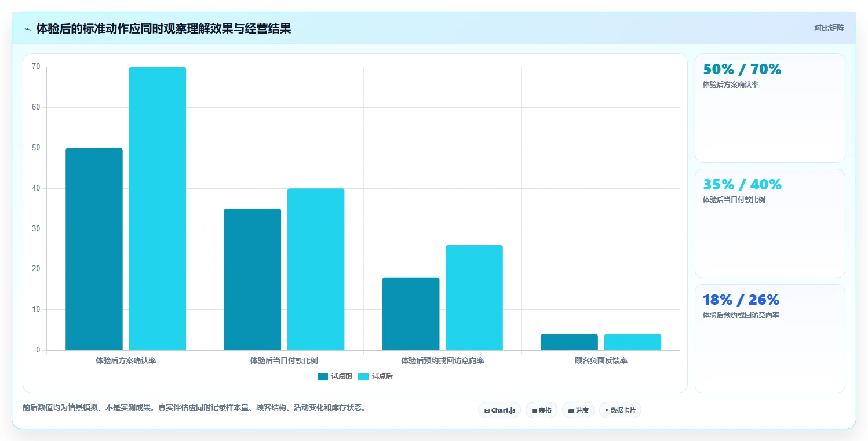Click the 体验后方案确认率 caption in the first card

click(731, 85)
